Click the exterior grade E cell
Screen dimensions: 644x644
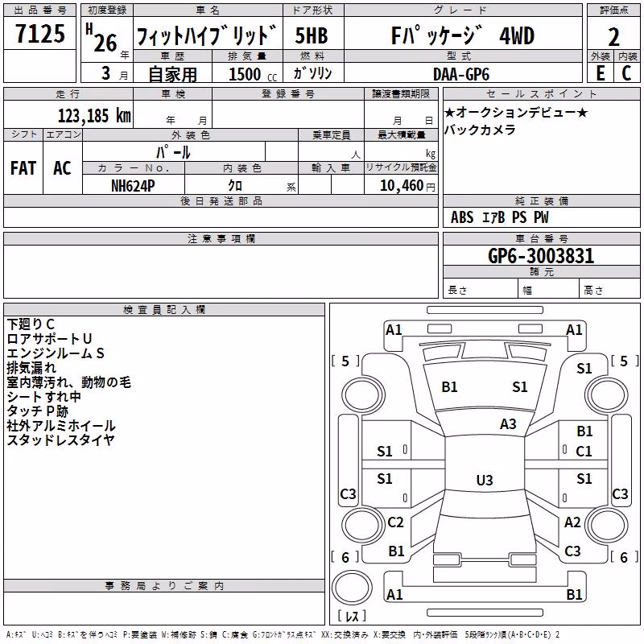(x=600, y=73)
